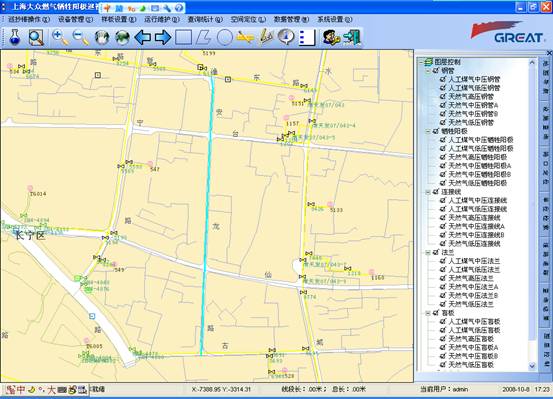Collapse the 连接线 tree group
Image resolution: width=553 pixels, height=399 pixels.
point(428,192)
